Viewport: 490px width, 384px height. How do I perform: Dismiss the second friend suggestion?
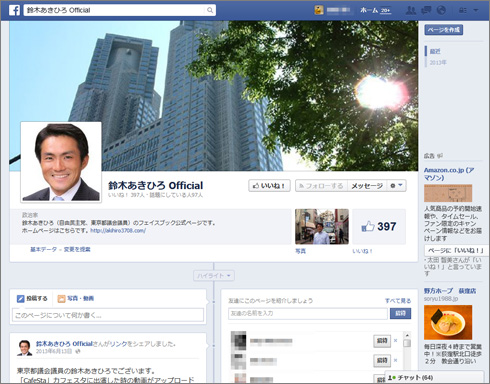coord(396,360)
